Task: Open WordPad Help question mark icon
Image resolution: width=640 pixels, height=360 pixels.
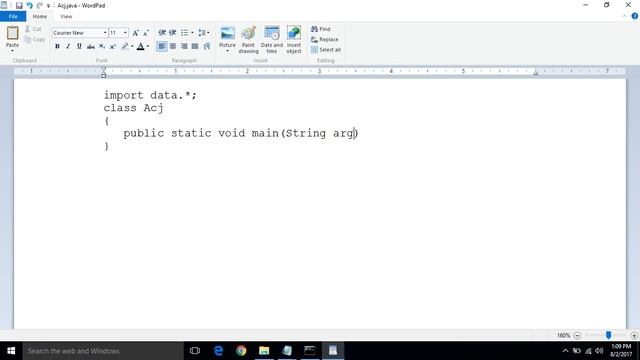Action: (634, 16)
